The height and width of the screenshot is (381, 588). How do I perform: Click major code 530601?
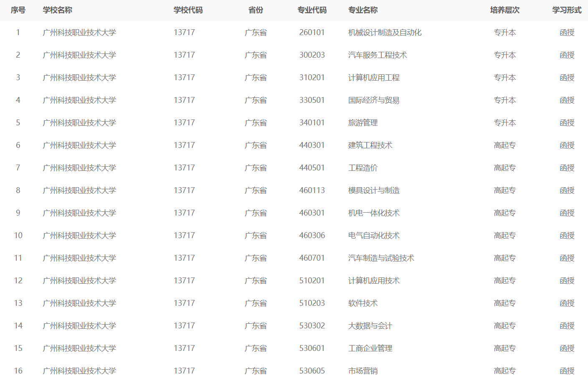[312, 348]
